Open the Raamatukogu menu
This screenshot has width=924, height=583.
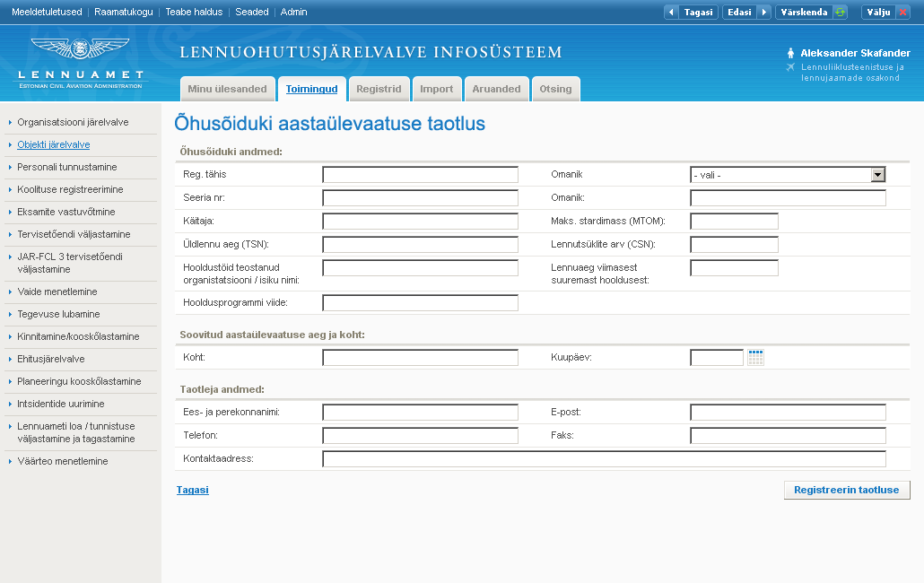click(x=124, y=12)
